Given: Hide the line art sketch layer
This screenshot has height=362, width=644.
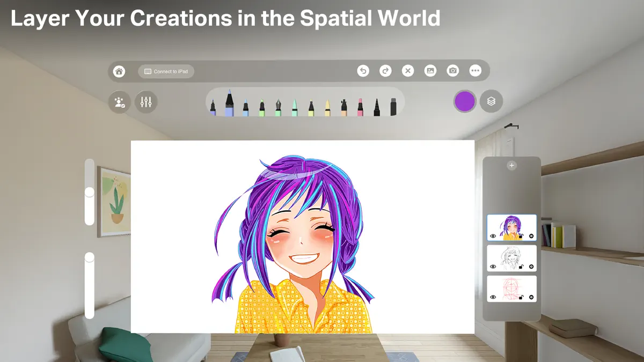Looking at the screenshot, I should coord(493,267).
